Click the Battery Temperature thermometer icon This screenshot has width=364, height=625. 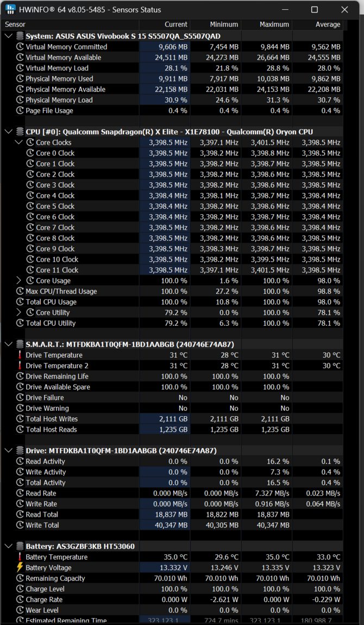click(x=20, y=557)
